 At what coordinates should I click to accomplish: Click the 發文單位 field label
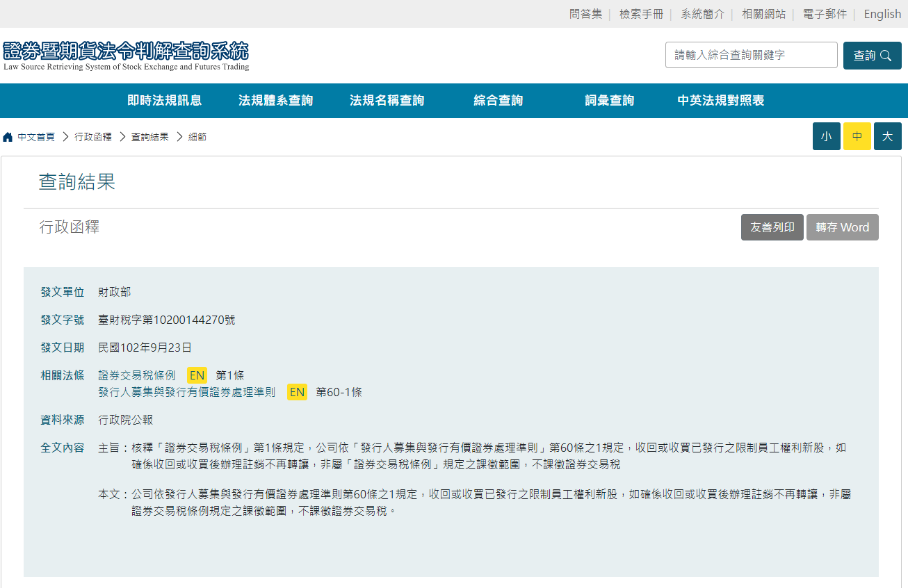pyautogui.click(x=63, y=292)
